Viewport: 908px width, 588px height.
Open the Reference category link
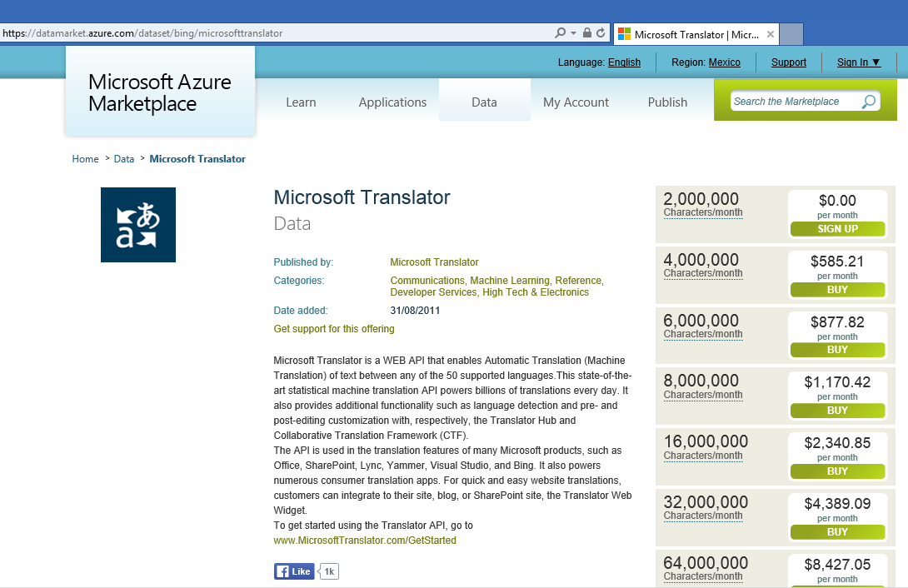(578, 280)
